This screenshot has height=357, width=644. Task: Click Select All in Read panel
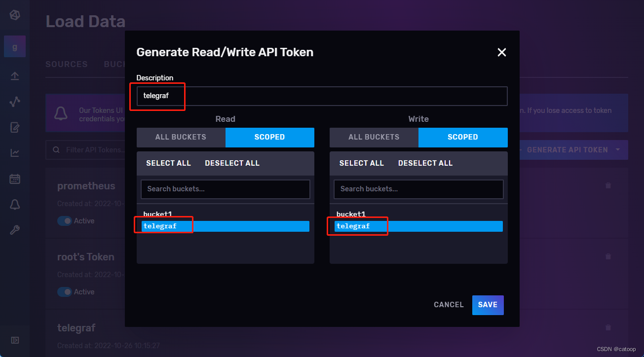(x=168, y=163)
